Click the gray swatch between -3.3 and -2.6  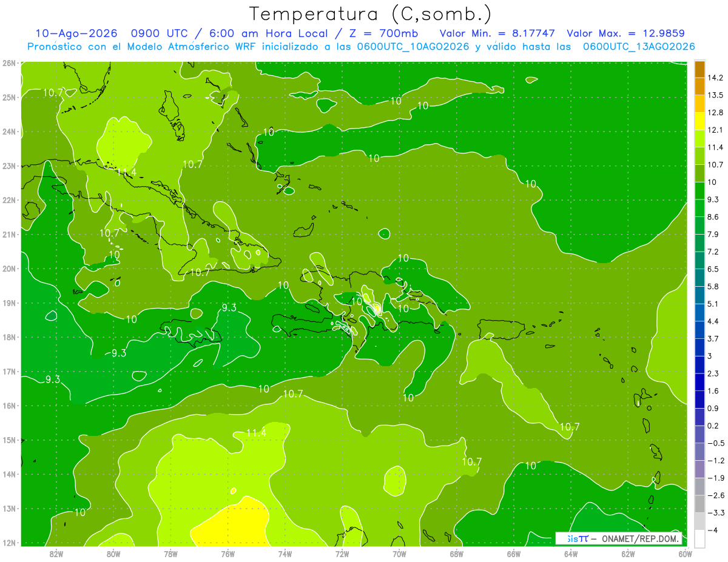point(699,504)
